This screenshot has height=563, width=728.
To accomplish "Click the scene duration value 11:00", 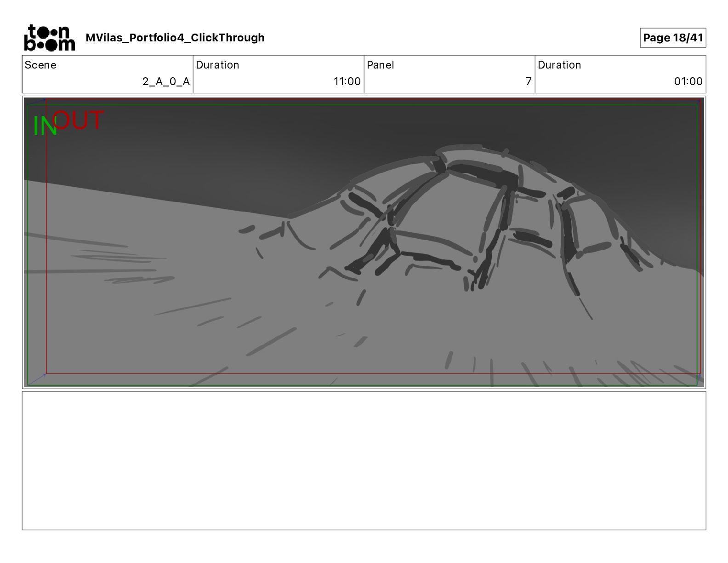I will (x=347, y=81).
